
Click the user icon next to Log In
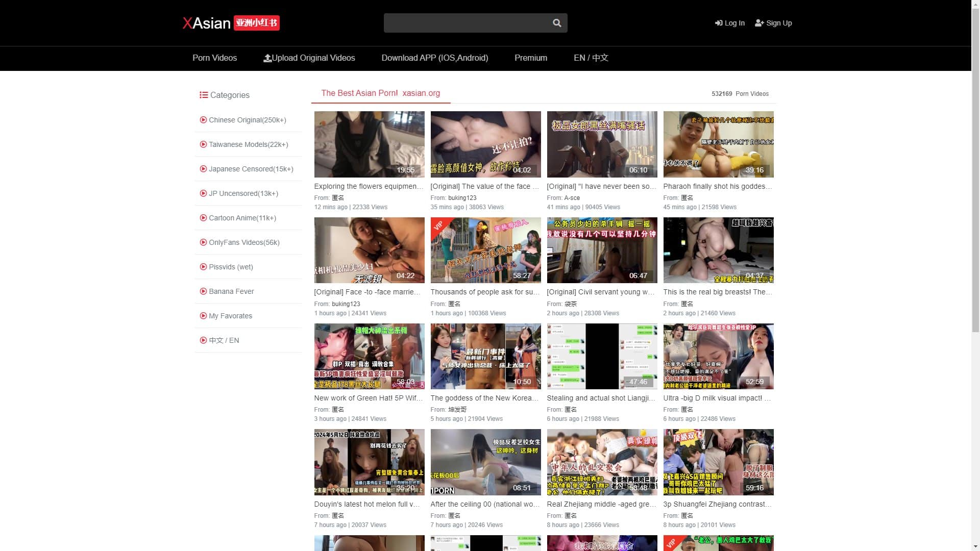tap(720, 23)
